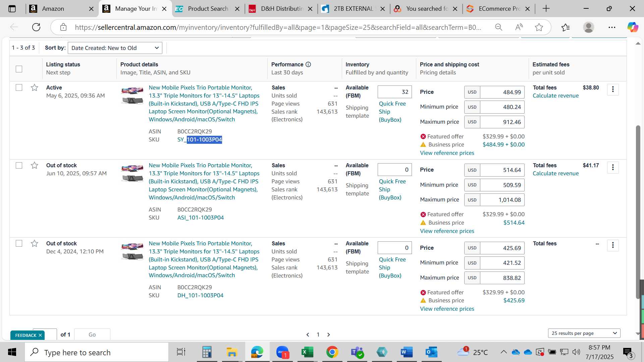Screen dimensions: 644x362
Task: Edit the quantity field showing 32
Action: [x=394, y=92]
